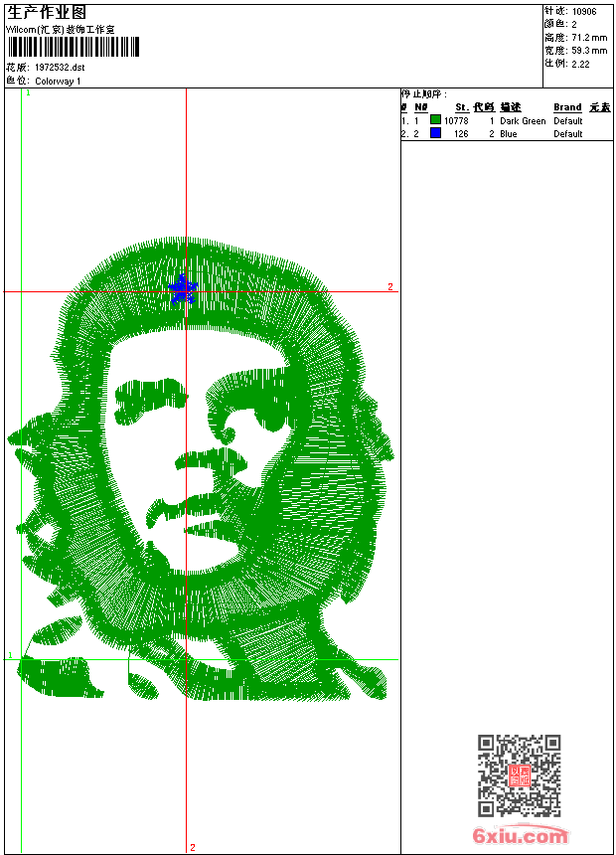616x855 pixels.
Task: Click the 6xiu.com logo
Action: click(x=520, y=835)
